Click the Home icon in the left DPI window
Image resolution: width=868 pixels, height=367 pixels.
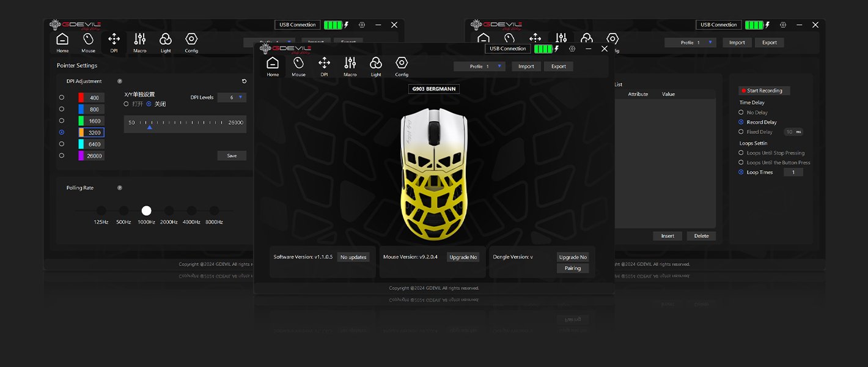[x=62, y=42]
